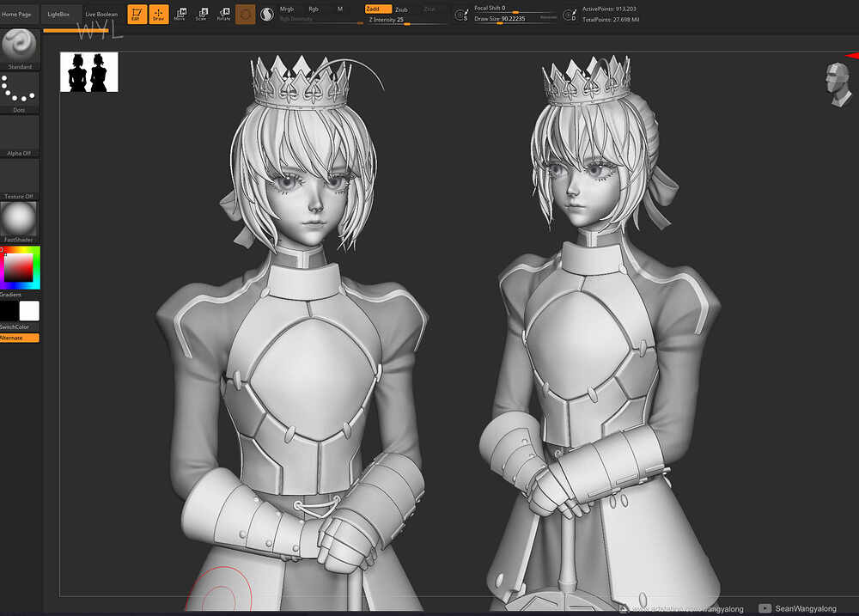The height and width of the screenshot is (616, 859).
Task: Click the sculptris-style sphere icon
Action: [267, 15]
